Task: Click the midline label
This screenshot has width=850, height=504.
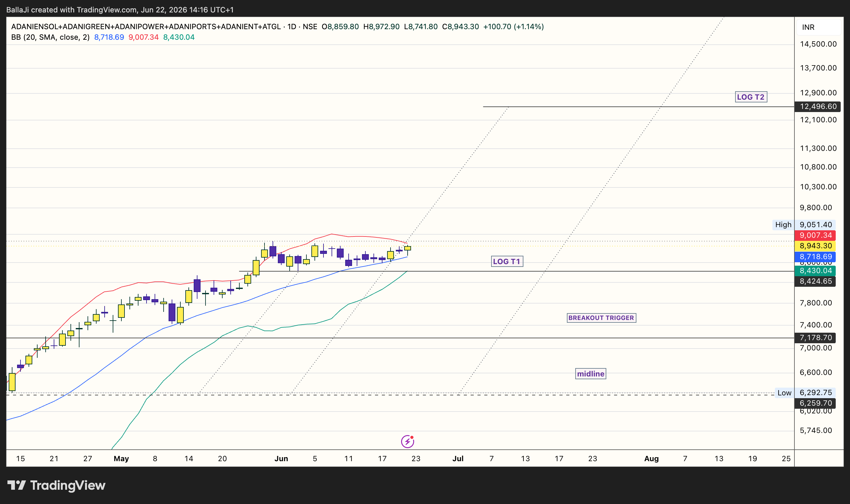Action: tap(590, 374)
